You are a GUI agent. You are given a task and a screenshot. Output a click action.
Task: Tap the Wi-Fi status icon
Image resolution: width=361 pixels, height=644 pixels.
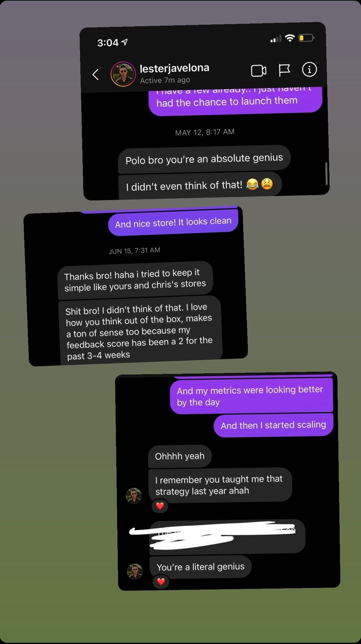click(290, 38)
